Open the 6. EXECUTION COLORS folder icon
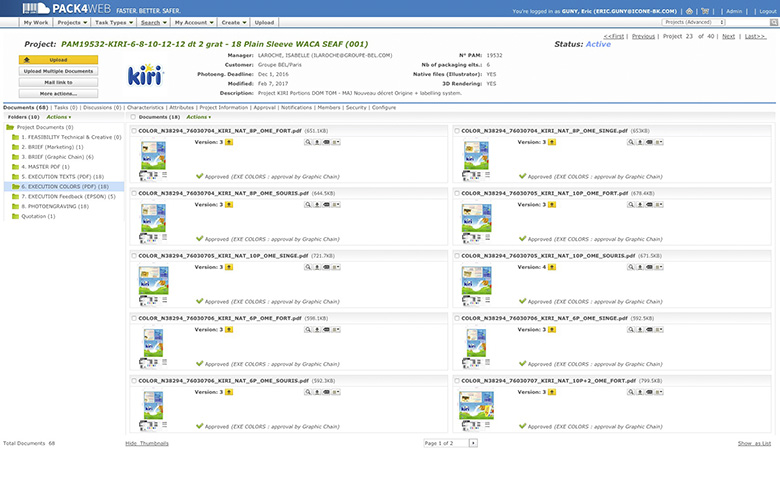 (16, 187)
